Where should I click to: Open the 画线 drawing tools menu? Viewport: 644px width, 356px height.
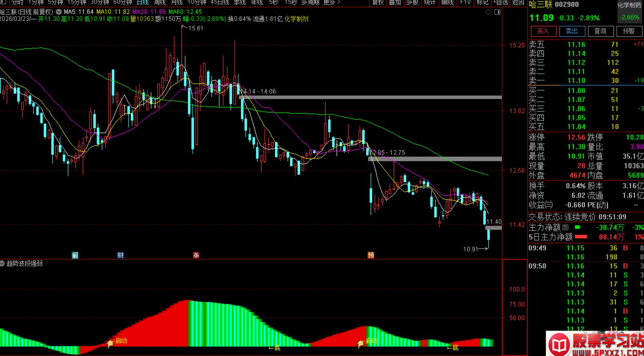447,2
